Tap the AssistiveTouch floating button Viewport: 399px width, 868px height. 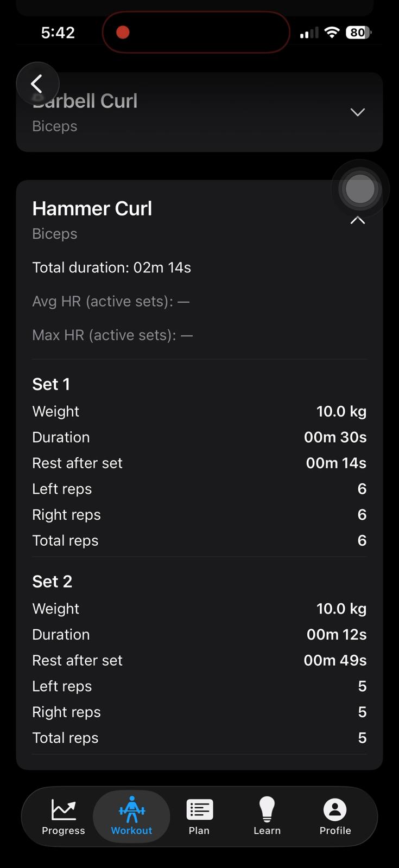click(360, 189)
